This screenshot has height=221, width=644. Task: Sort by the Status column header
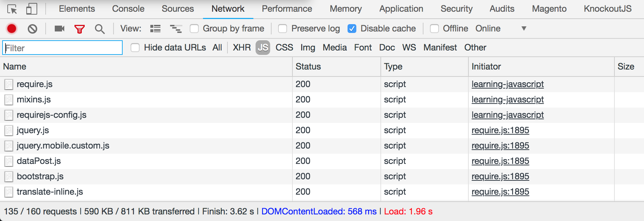336,67
